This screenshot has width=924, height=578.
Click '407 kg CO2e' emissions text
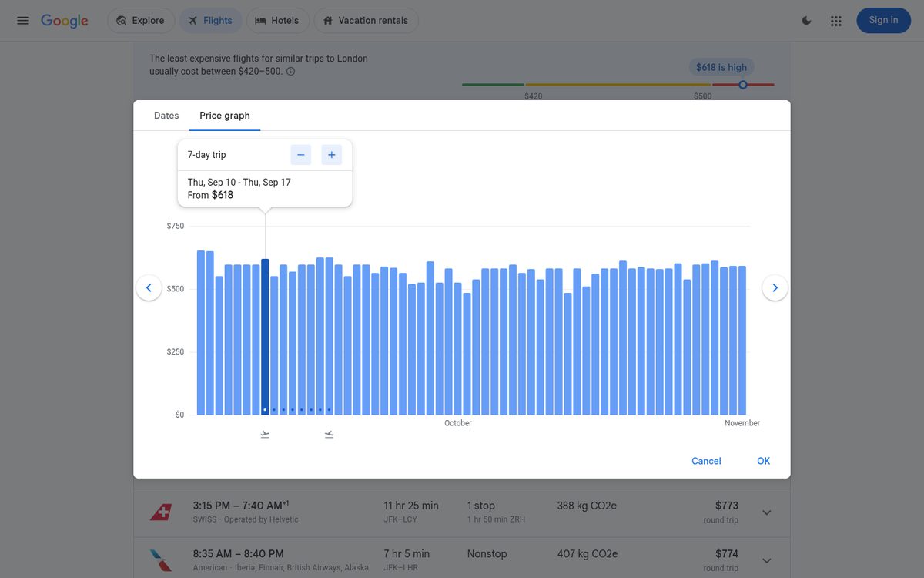(588, 553)
